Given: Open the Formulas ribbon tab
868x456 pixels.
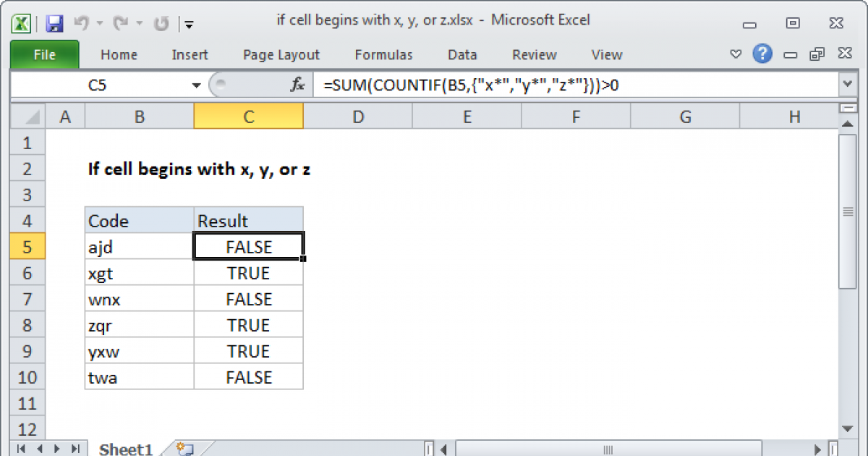Looking at the screenshot, I should point(383,55).
